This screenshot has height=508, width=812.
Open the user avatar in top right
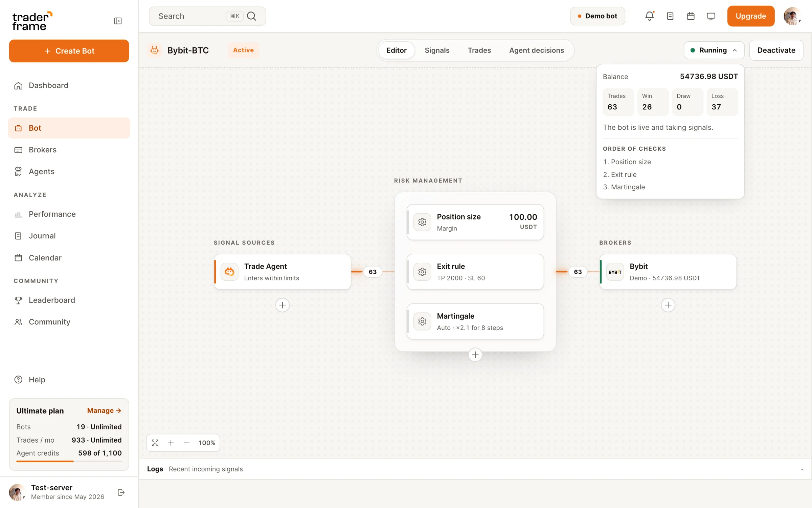[x=792, y=16]
